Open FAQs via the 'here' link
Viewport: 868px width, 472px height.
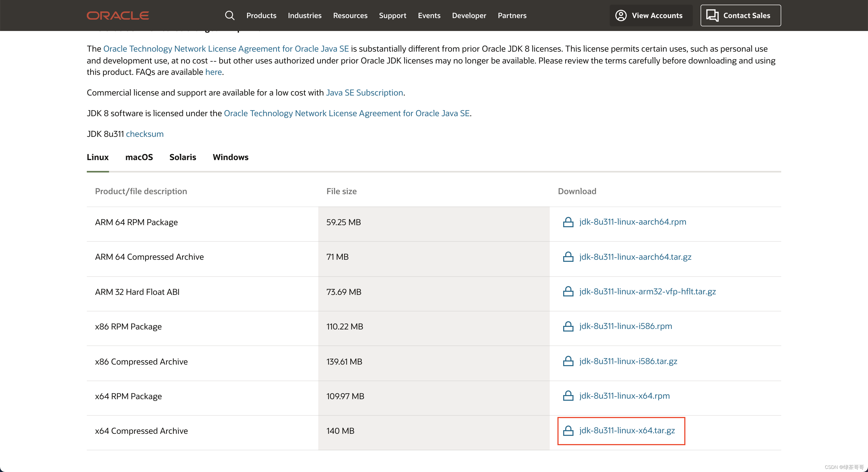213,72
